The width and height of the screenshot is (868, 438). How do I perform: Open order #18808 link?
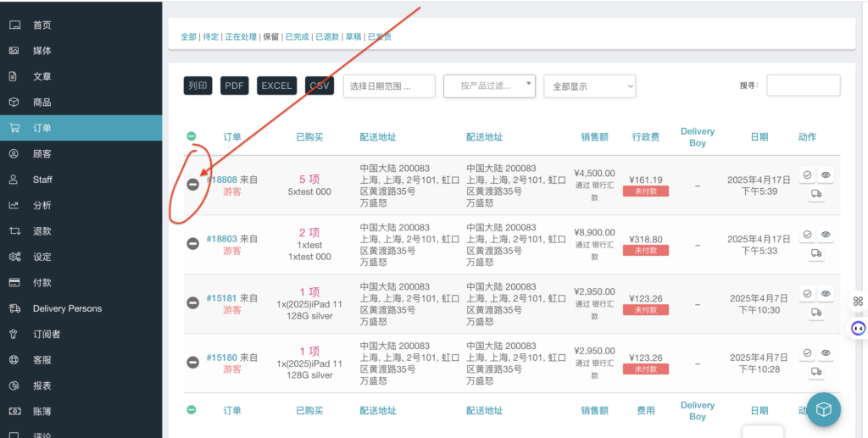tap(222, 180)
